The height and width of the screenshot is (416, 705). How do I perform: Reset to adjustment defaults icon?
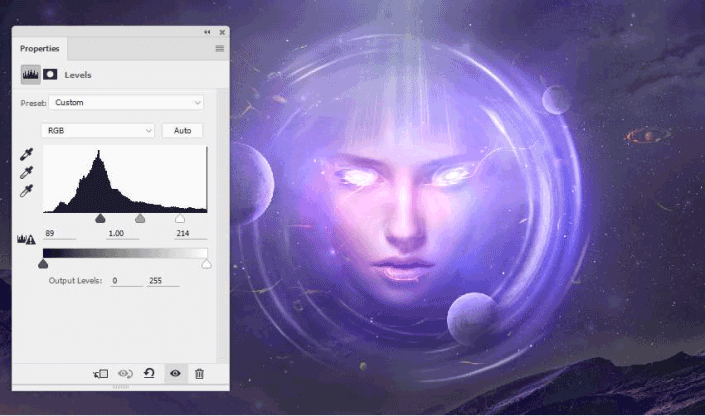point(149,373)
